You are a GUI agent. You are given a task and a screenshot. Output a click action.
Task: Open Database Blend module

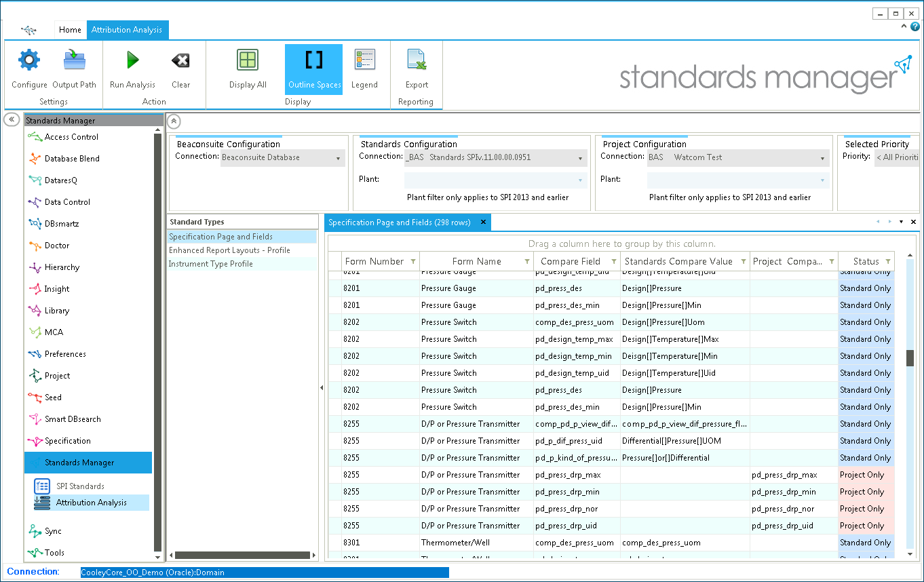coord(71,159)
